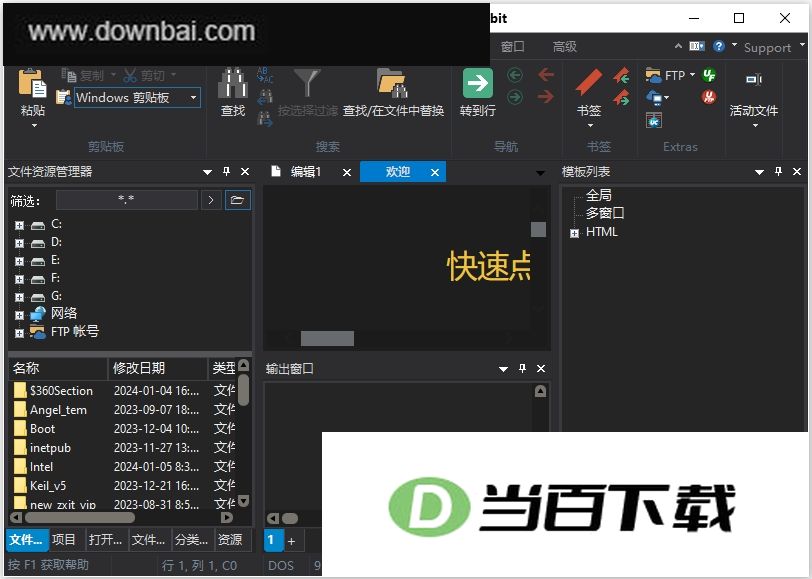The width and height of the screenshot is (812, 579).
Task: Select the 全局 template item
Action: coord(599,195)
